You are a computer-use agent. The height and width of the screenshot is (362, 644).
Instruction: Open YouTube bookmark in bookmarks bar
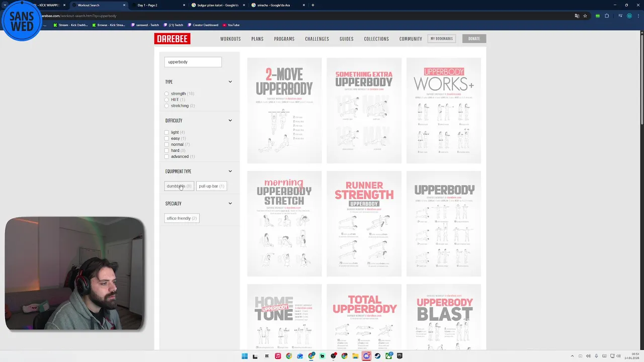click(231, 25)
